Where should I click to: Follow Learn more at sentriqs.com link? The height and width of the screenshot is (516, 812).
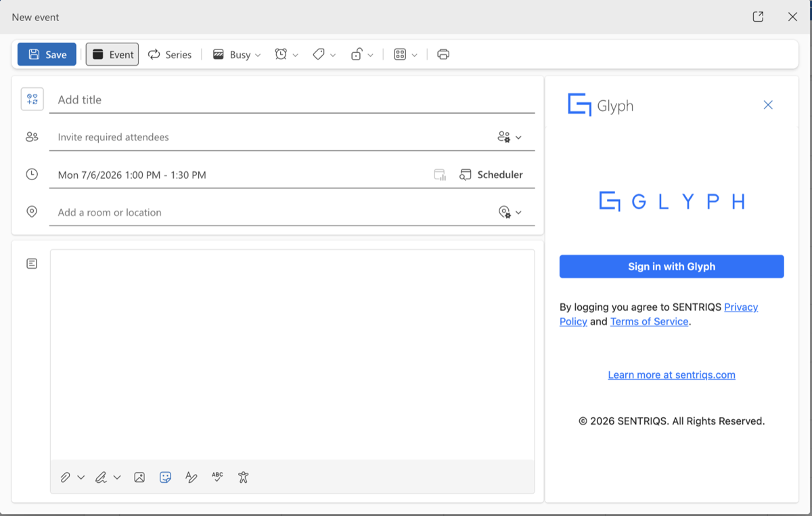coord(672,375)
